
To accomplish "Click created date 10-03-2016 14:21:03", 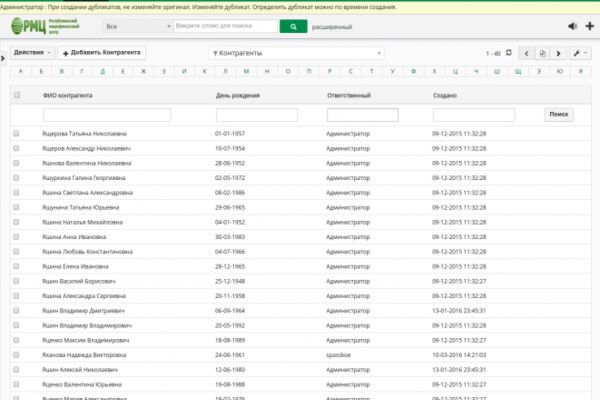I will tap(459, 355).
